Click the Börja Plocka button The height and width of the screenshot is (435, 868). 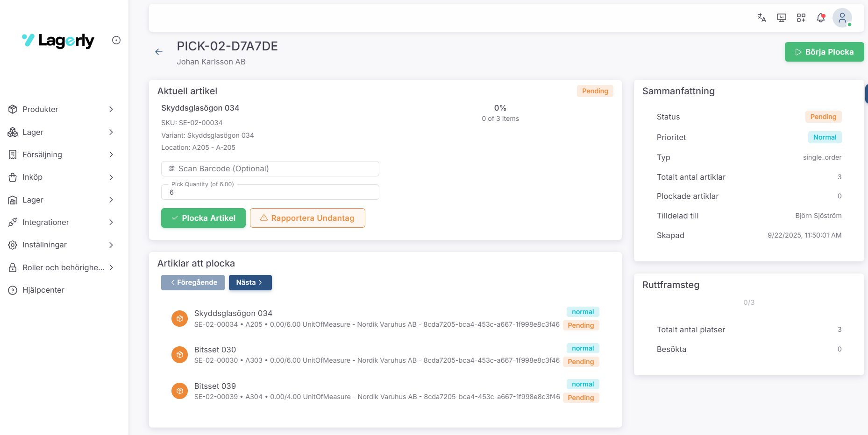(x=824, y=52)
